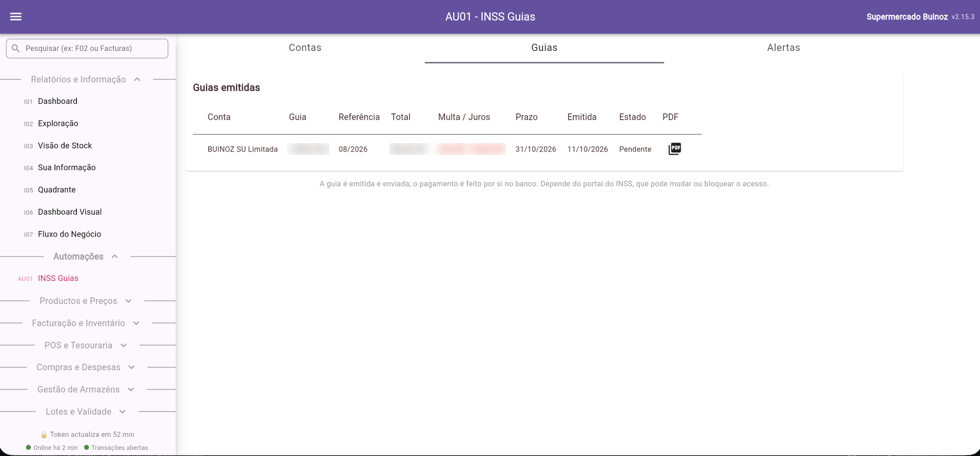Click Supermercado Buinoz store name
This screenshot has width=980, height=456.
click(907, 17)
